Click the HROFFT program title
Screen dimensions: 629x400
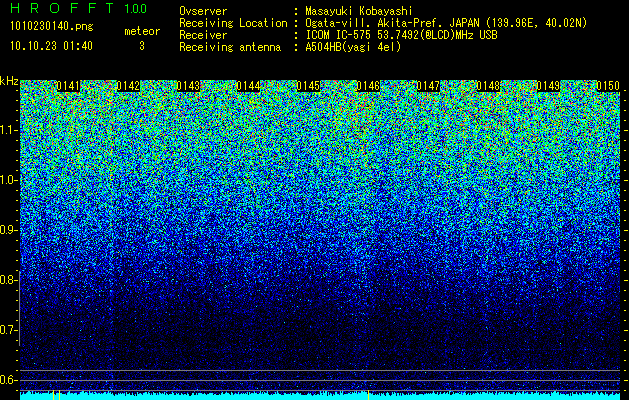click(x=62, y=8)
